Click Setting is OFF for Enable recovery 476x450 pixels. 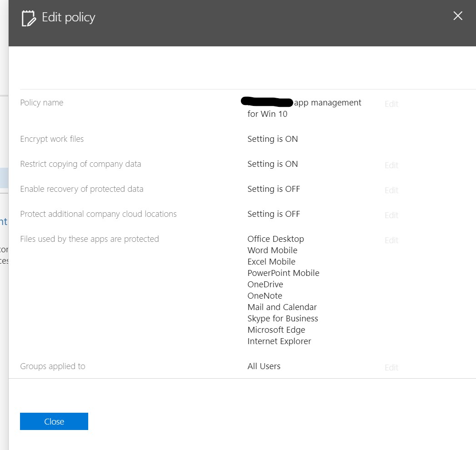(x=274, y=189)
